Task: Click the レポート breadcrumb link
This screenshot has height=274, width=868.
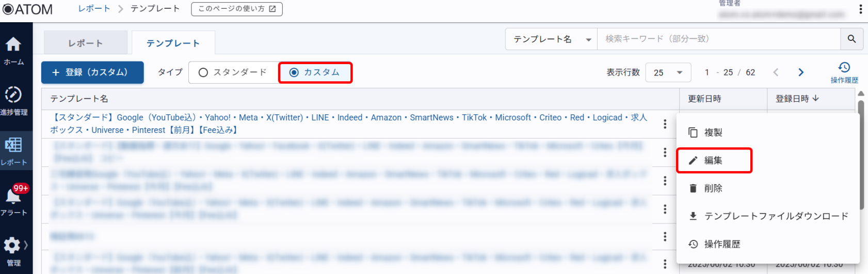Action: pos(94,9)
